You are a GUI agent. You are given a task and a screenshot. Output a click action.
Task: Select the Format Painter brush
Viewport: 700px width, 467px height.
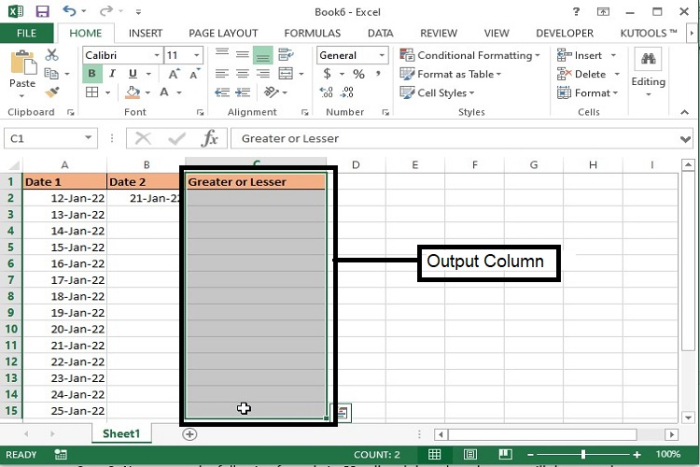pos(52,92)
